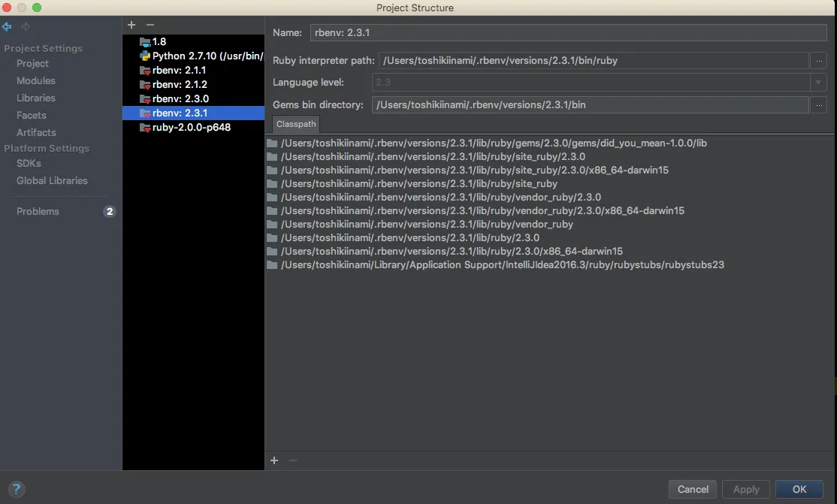Switch to the Classpath tab
837x504 pixels.
296,124
